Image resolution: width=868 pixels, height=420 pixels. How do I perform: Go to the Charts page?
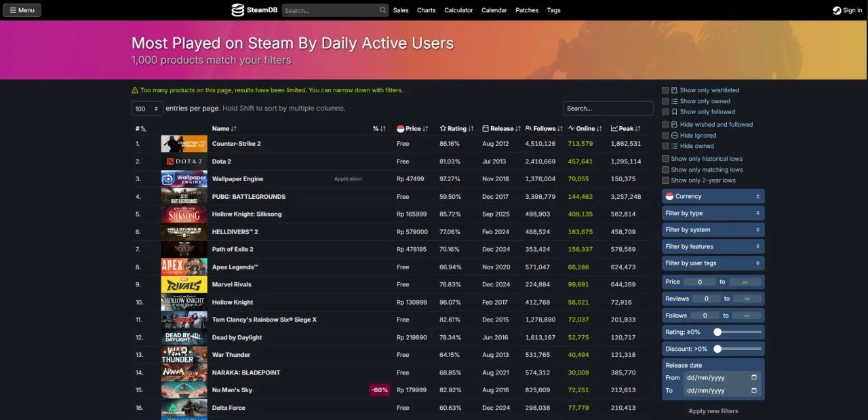pos(427,10)
